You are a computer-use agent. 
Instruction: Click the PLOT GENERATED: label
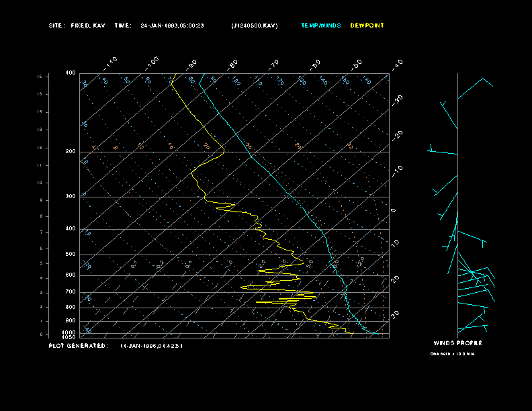tap(79, 346)
